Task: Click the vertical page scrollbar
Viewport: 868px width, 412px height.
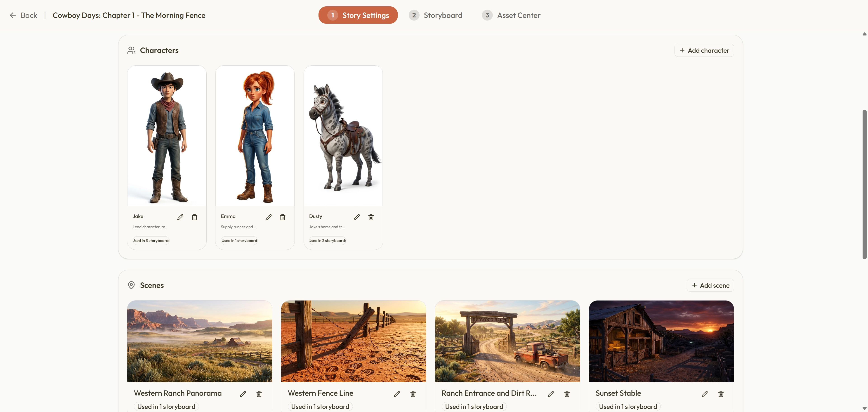Action: point(864,184)
